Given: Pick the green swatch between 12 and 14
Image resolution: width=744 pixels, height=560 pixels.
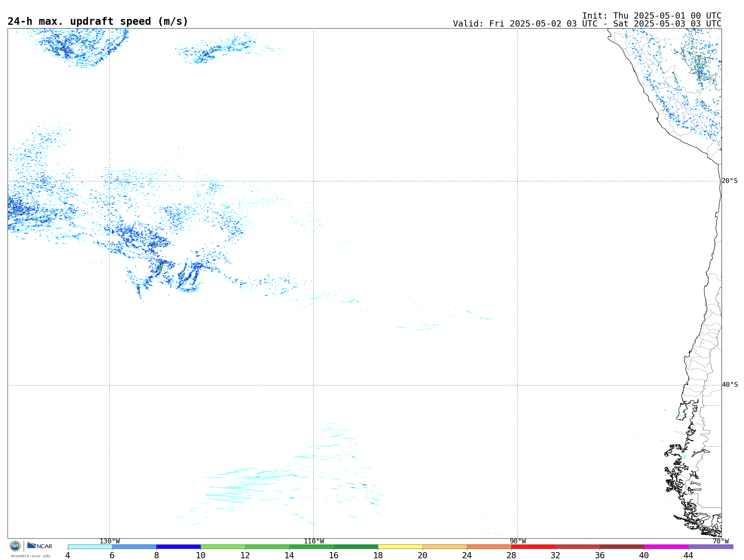Looking at the screenshot, I should pyautogui.click(x=267, y=547).
